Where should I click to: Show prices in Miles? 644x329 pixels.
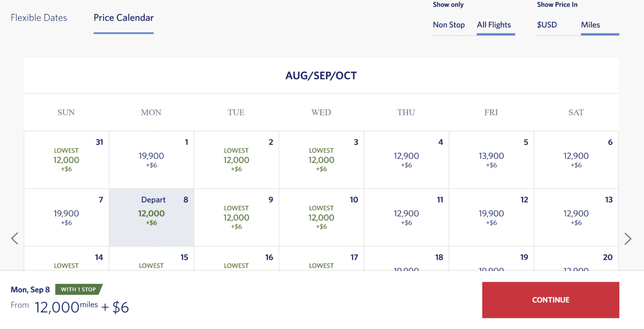coord(590,25)
